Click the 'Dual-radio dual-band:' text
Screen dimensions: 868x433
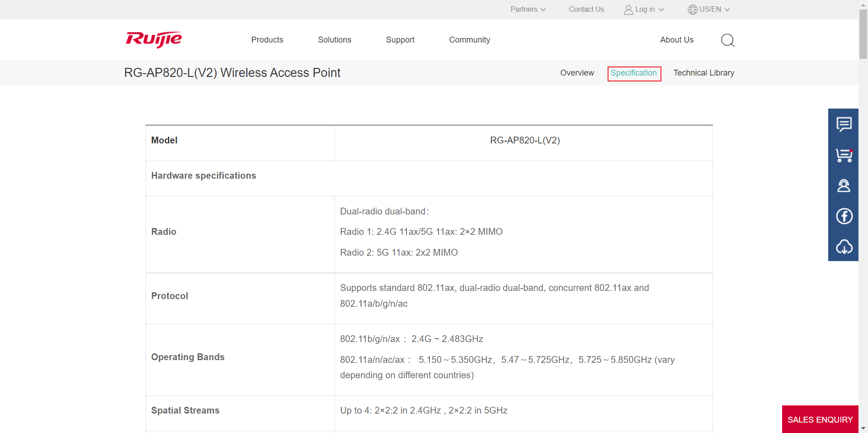[384, 211]
